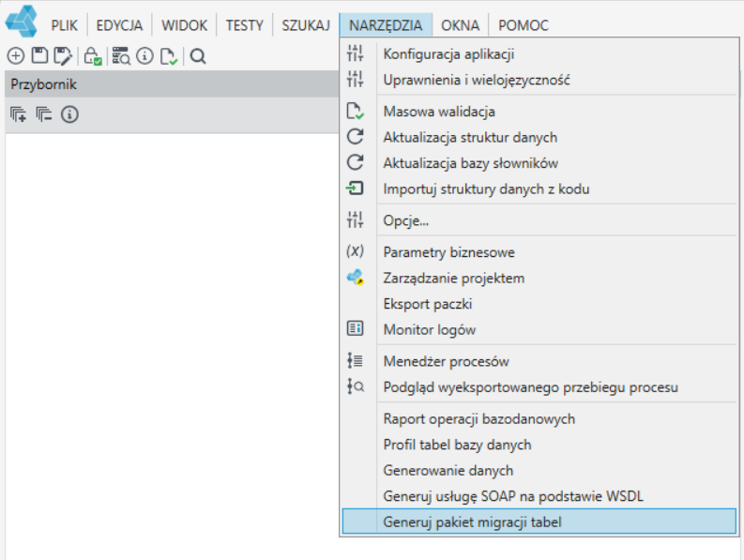
Task: Open Raport operacji bazodanowych
Action: coord(539,418)
